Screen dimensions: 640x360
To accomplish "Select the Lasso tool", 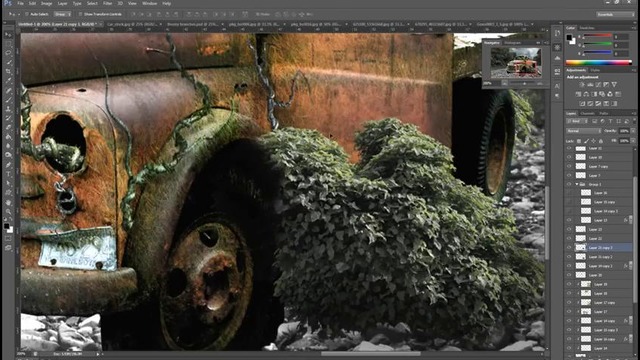I will point(9,53).
